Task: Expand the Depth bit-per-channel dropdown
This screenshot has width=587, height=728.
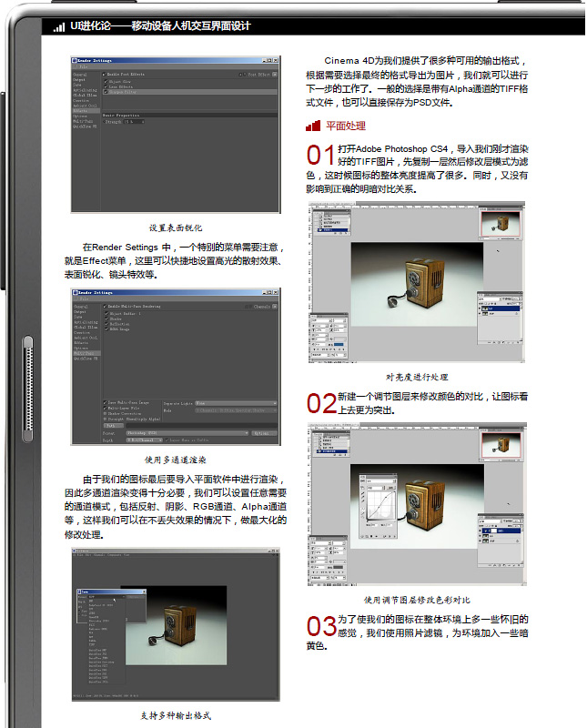Action: click(x=146, y=441)
